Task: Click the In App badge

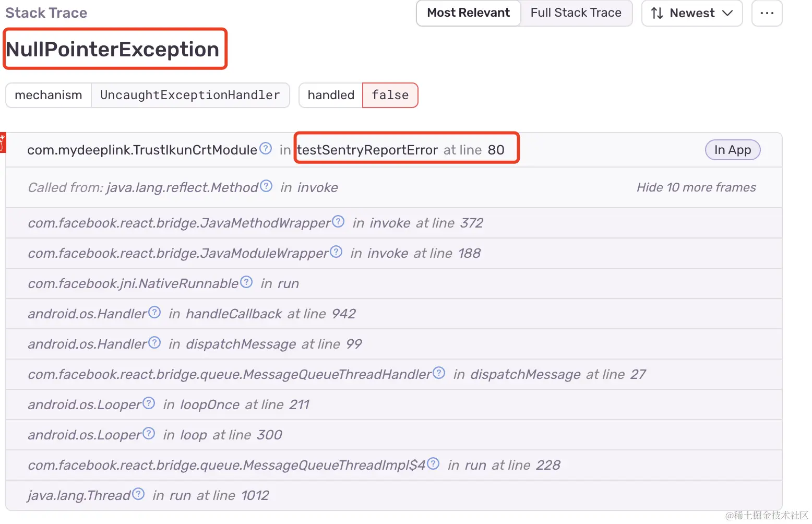Action: pyautogui.click(x=732, y=150)
